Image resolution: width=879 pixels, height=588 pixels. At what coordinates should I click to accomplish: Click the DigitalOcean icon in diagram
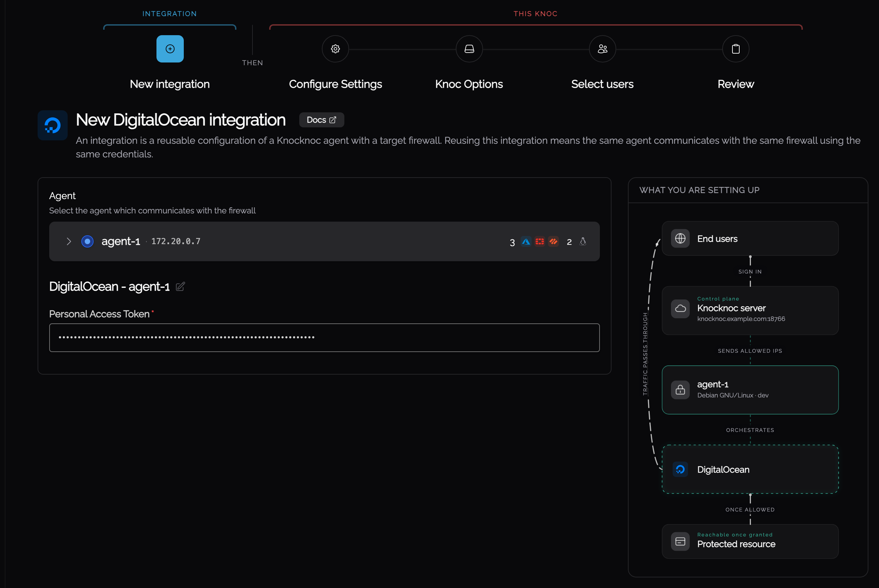(680, 469)
